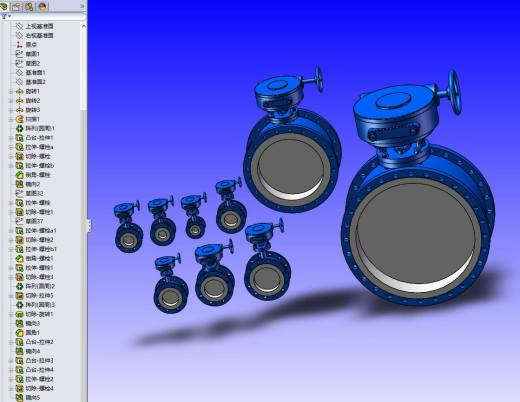Select the 凸台-拉伸1 extrude icon

point(19,138)
